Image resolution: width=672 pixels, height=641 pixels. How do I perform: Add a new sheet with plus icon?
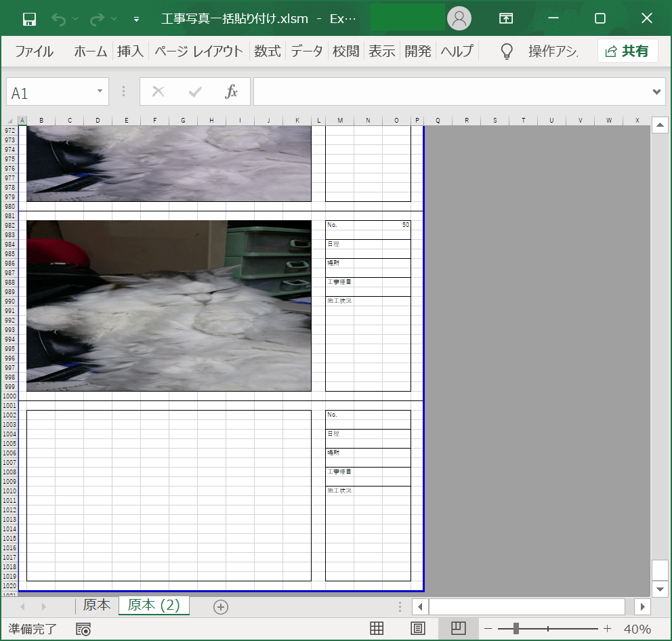tap(221, 607)
